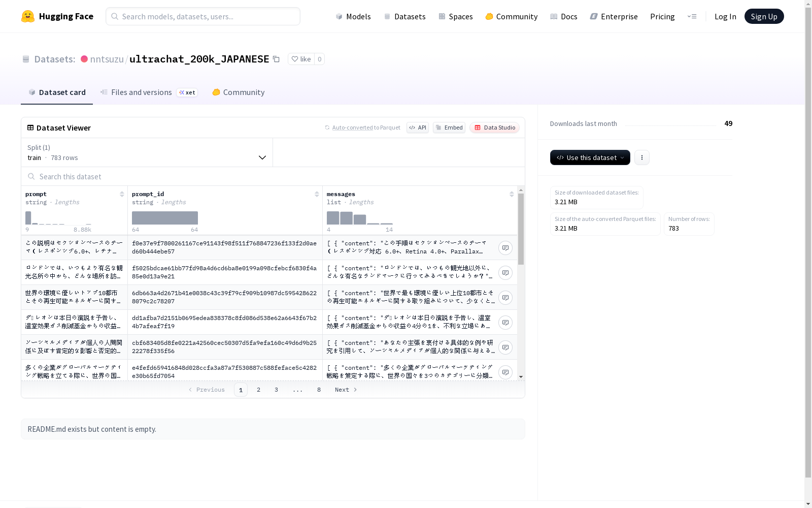Image resolution: width=812 pixels, height=508 pixels.
Task: Open conversation view for f0e37e9f row
Action: (505, 248)
